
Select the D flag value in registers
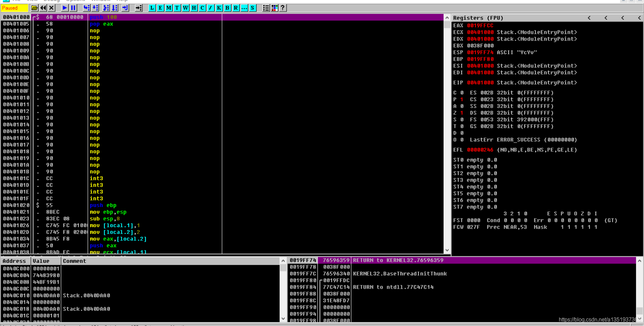[462, 133]
